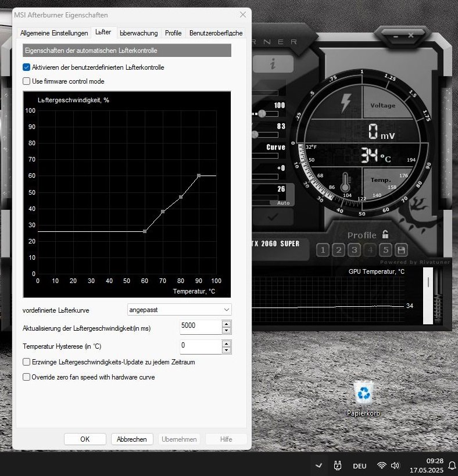Select Afterburner profile slot 4

370,250
